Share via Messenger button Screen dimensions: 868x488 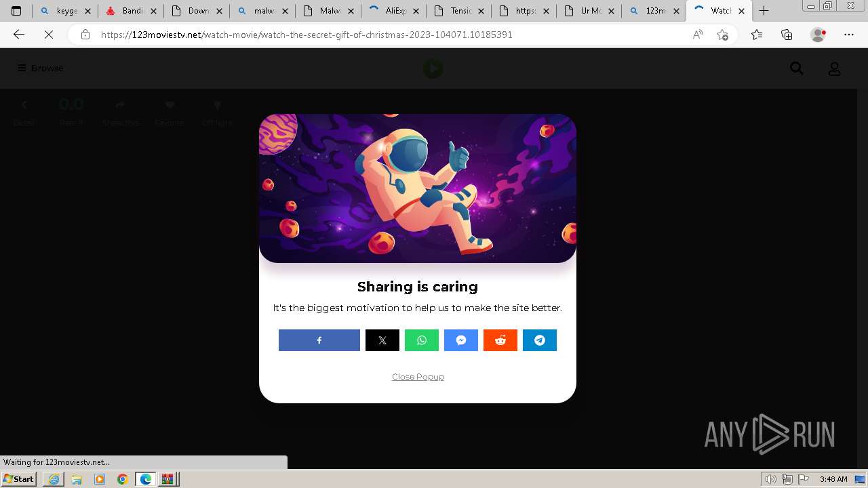(461, 340)
